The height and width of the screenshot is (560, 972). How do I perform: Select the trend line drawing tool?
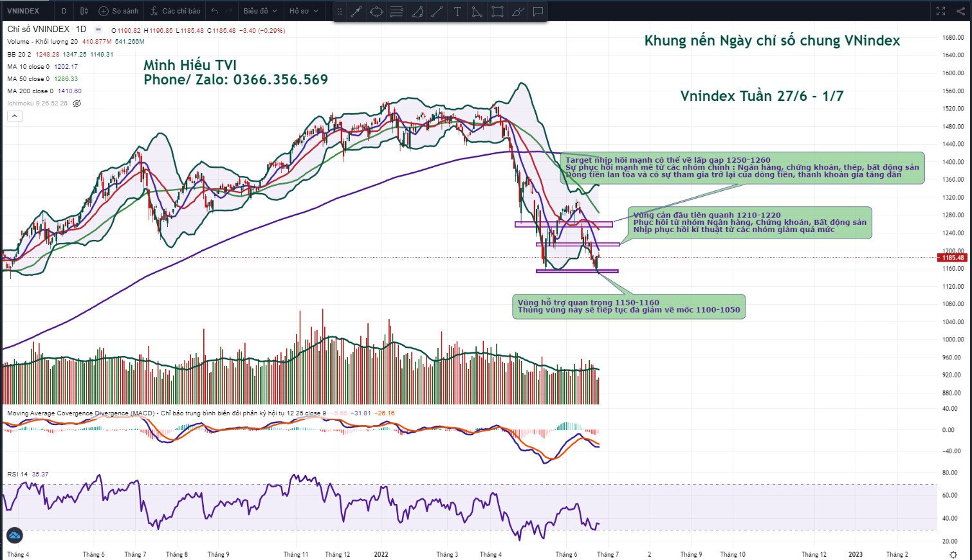(x=356, y=12)
